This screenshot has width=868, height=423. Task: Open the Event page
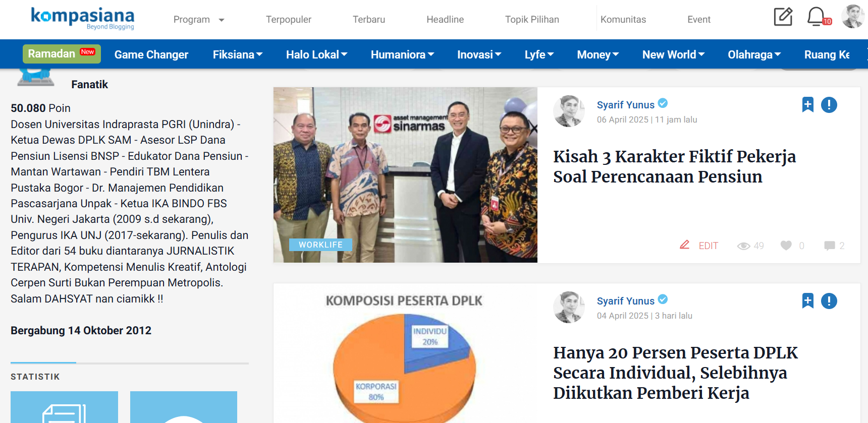(x=699, y=20)
